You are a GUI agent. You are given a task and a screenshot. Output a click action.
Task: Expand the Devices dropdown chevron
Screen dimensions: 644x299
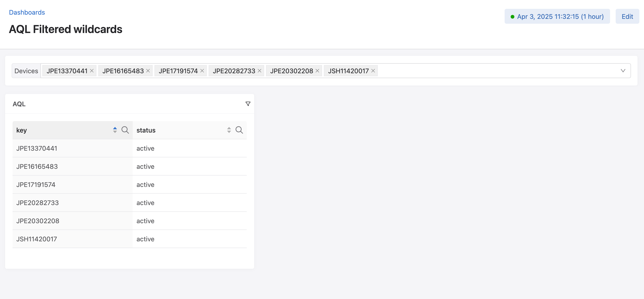pos(623,71)
